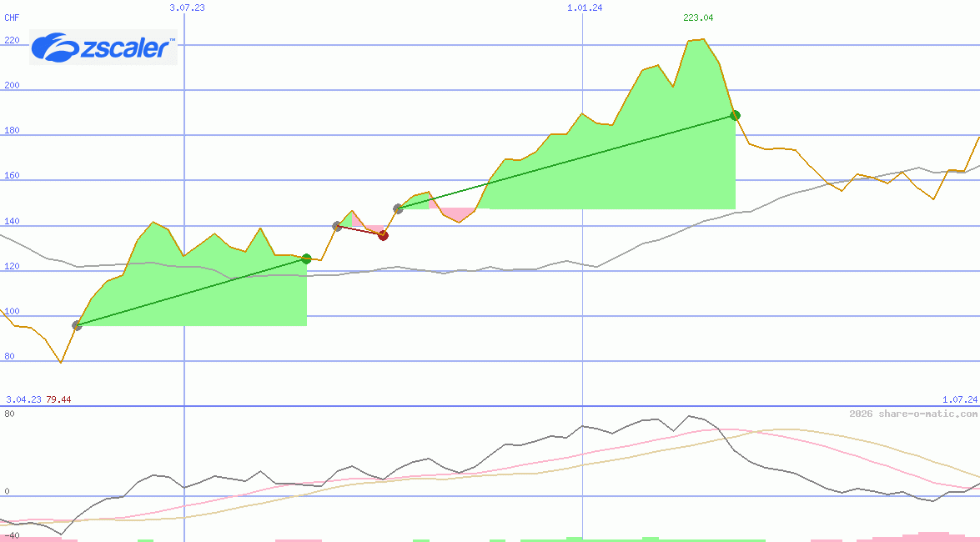
Task: Click the Zscaler trademark symbol beside the logo
Action: (171, 38)
